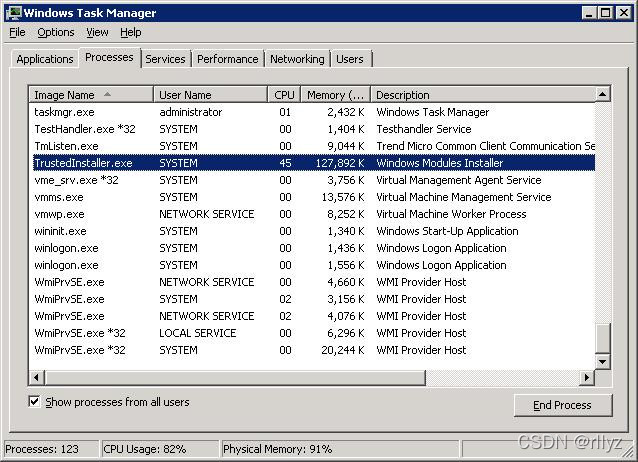Click the horizontal scrollbar thumb
Screen dimensions: 638x462
coord(235,377)
